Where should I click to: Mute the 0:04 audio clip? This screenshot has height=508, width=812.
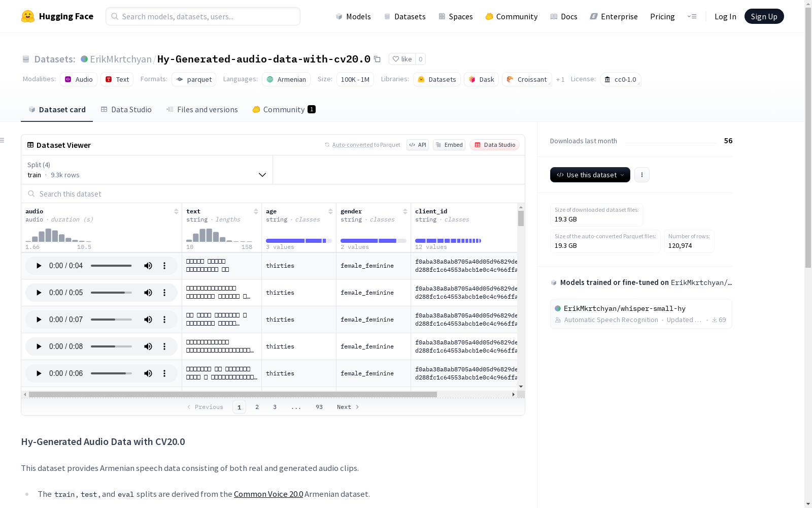(x=148, y=266)
